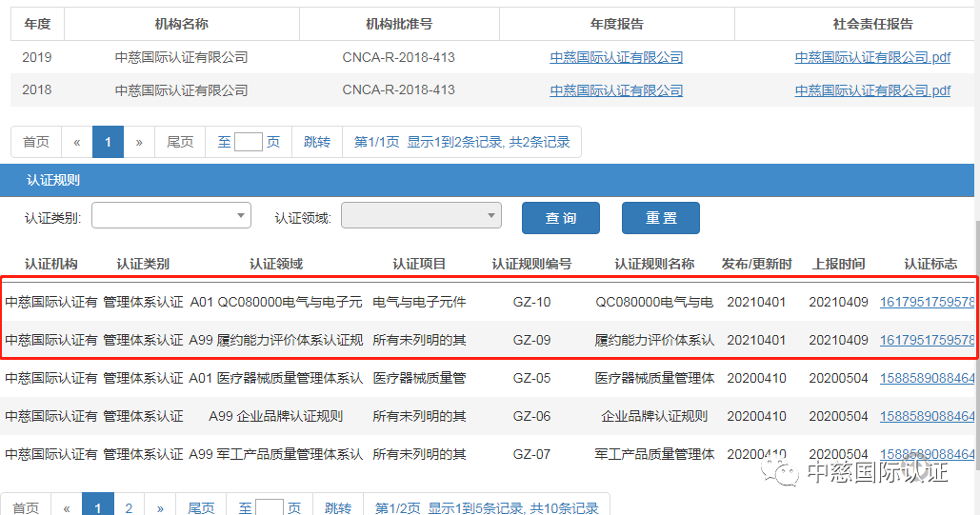Open certification mark link for GZ-05 row
This screenshot has height=515, width=980.
coord(927,378)
